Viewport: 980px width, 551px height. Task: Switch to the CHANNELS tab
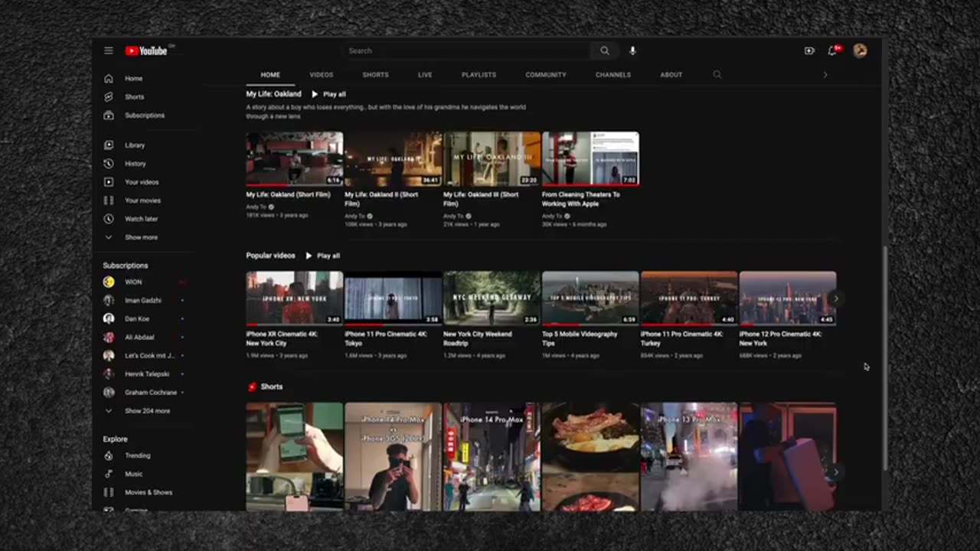[613, 75]
